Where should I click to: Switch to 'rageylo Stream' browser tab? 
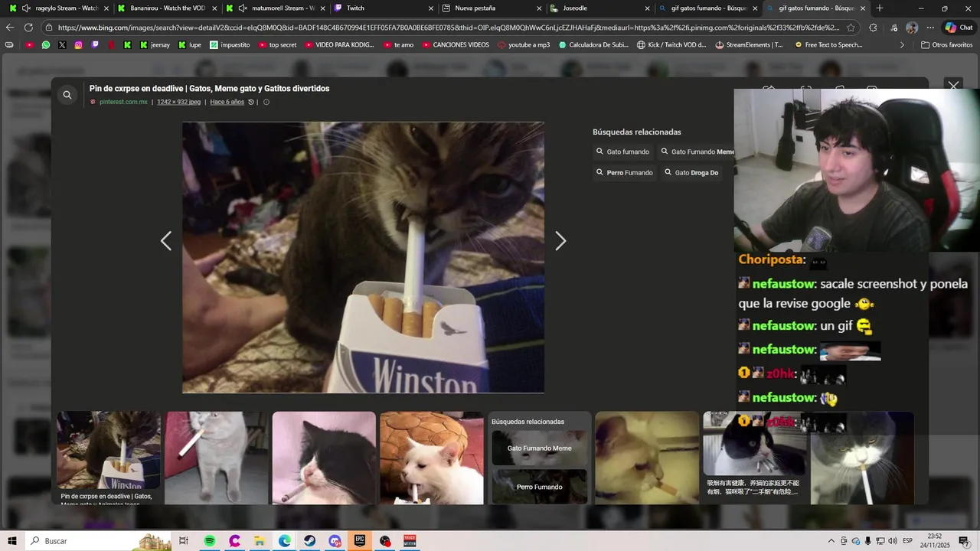[60, 8]
